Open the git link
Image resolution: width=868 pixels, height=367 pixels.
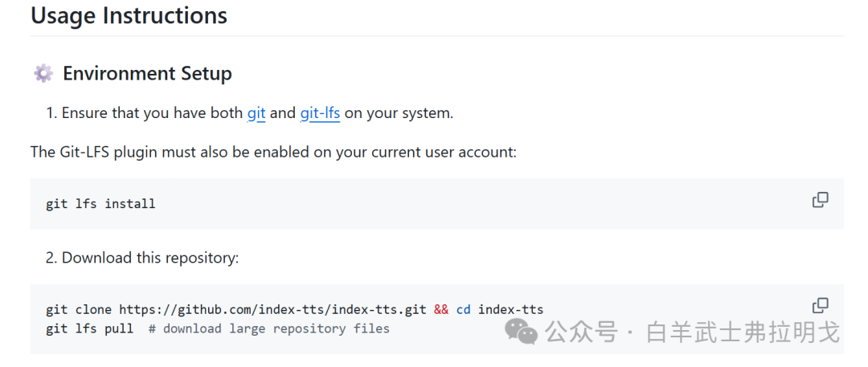click(x=256, y=113)
